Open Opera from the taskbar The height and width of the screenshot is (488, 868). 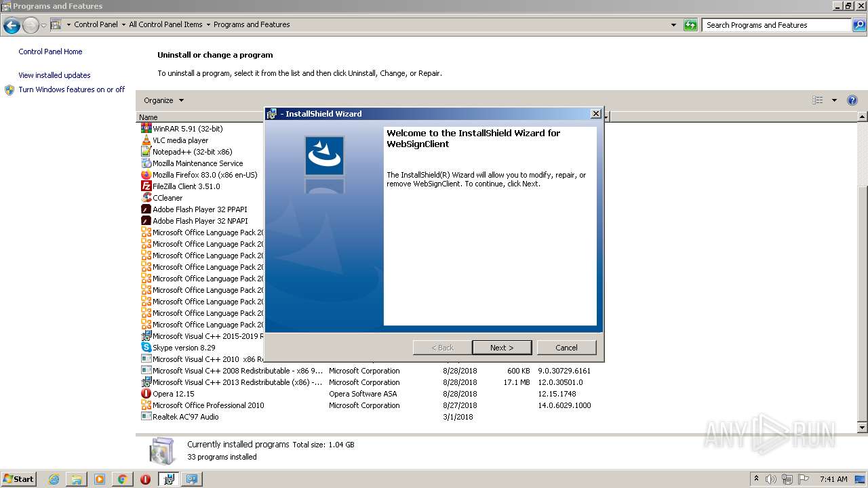pyautogui.click(x=145, y=479)
